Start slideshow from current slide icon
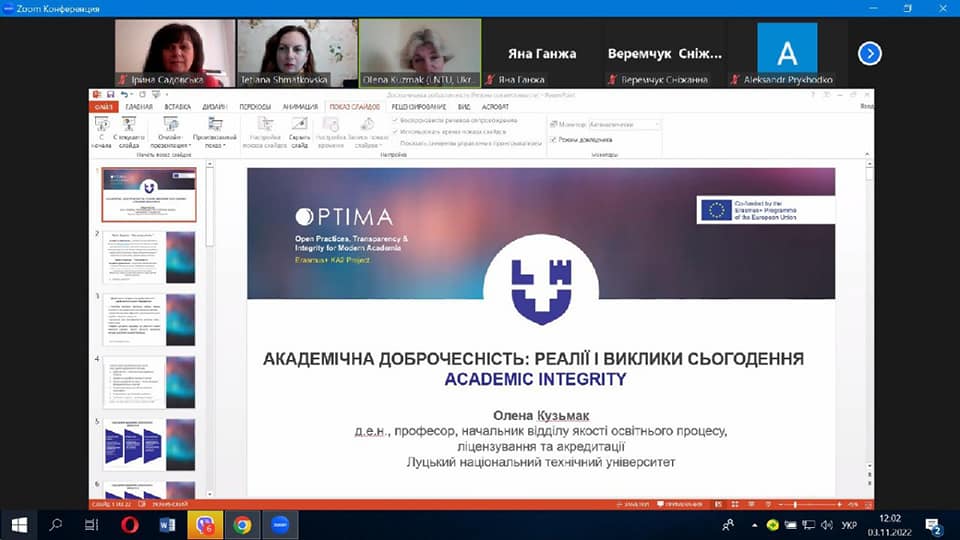The width and height of the screenshot is (960, 540). click(x=129, y=125)
